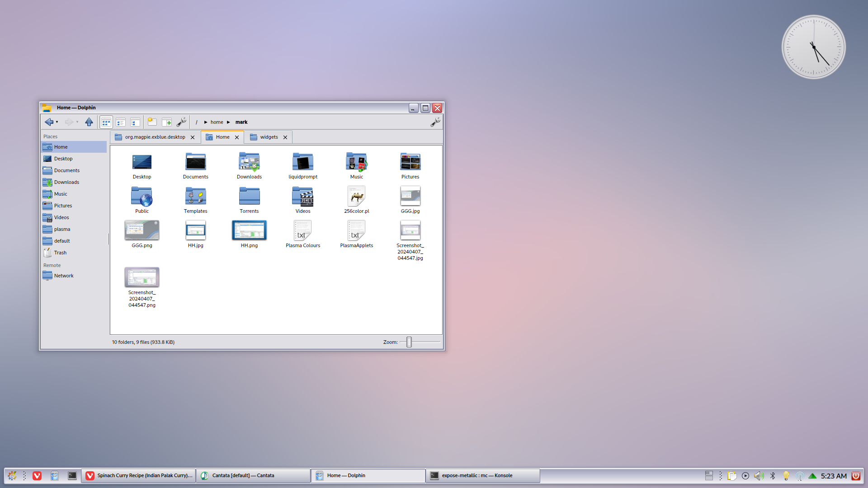Select the GGG.jpg thumbnail
This screenshot has width=868, height=488.
pyautogui.click(x=410, y=197)
